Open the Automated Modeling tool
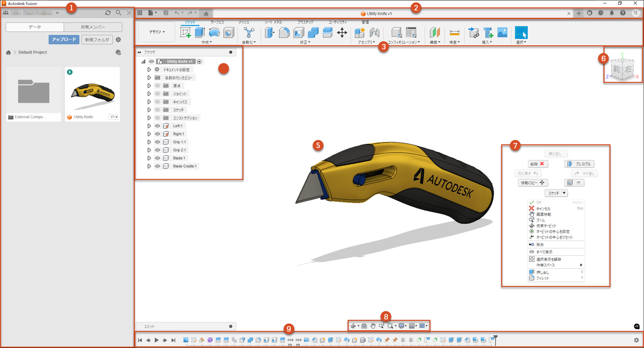644x348 pixels. pos(249,33)
